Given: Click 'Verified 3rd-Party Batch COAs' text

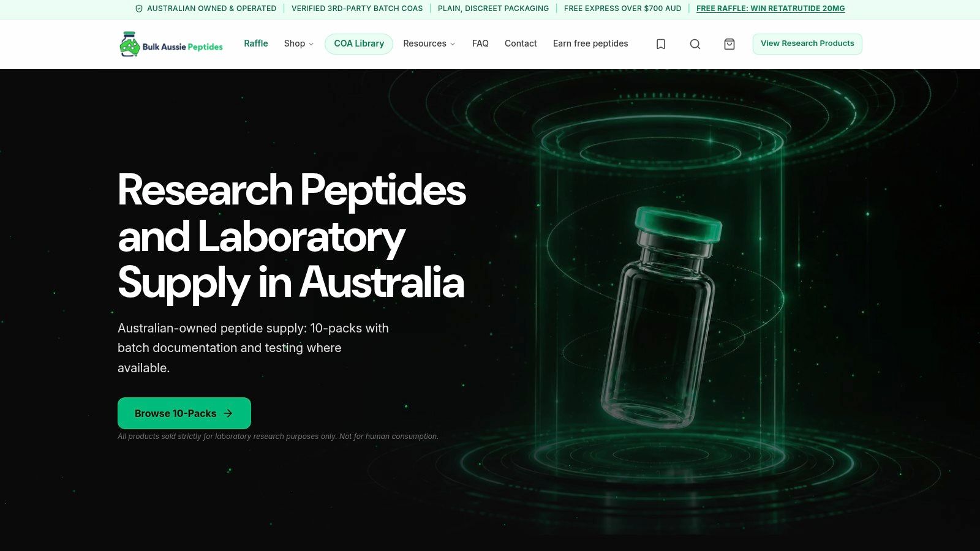Looking at the screenshot, I should 357,9.
